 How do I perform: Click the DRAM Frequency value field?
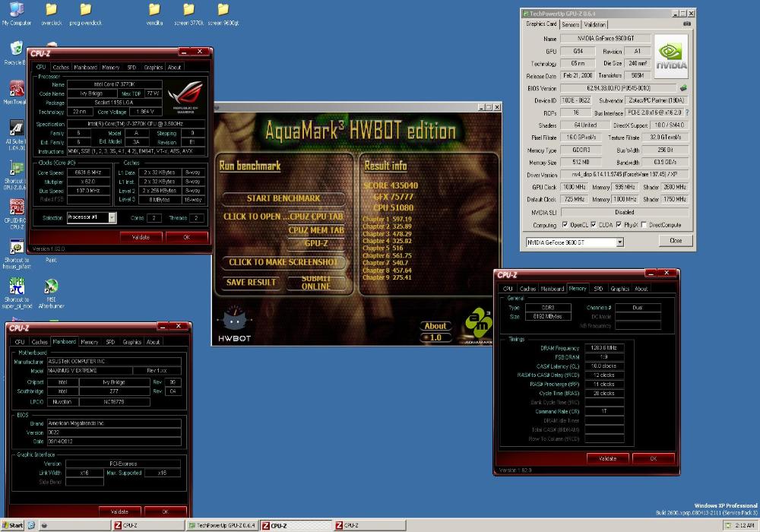tap(604, 348)
